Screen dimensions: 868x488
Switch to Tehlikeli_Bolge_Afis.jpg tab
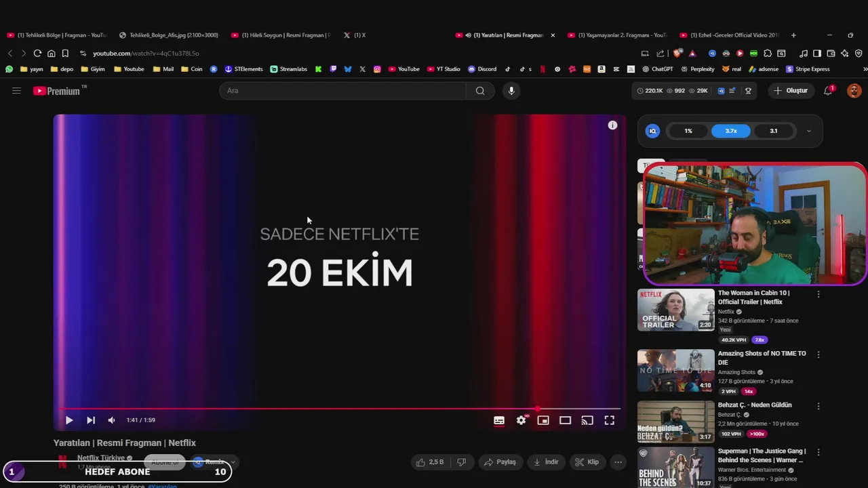pyautogui.click(x=170, y=35)
